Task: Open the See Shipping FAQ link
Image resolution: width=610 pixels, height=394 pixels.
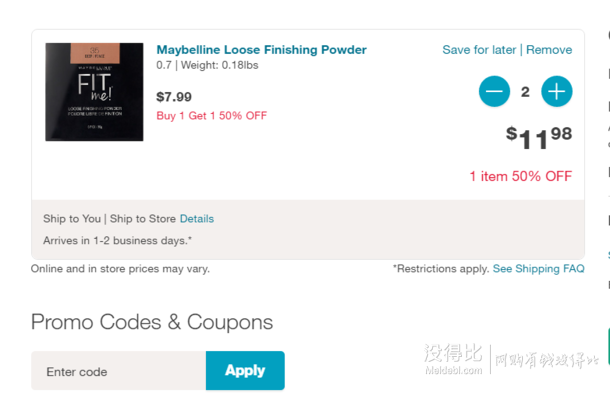Action: click(x=538, y=269)
